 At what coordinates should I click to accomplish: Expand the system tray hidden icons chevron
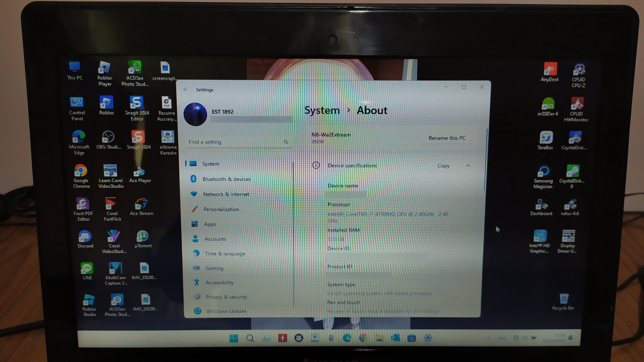coord(488,338)
